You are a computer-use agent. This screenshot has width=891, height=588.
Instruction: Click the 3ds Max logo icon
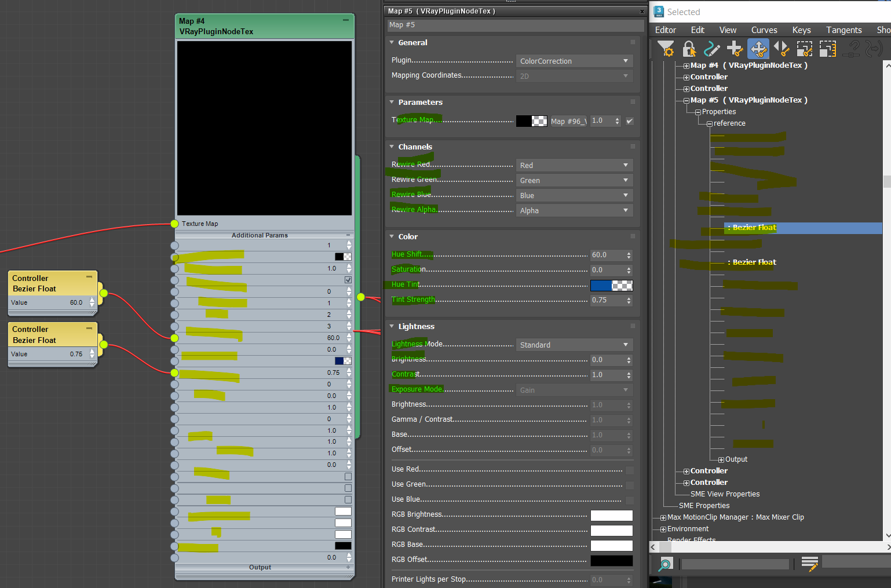click(659, 12)
